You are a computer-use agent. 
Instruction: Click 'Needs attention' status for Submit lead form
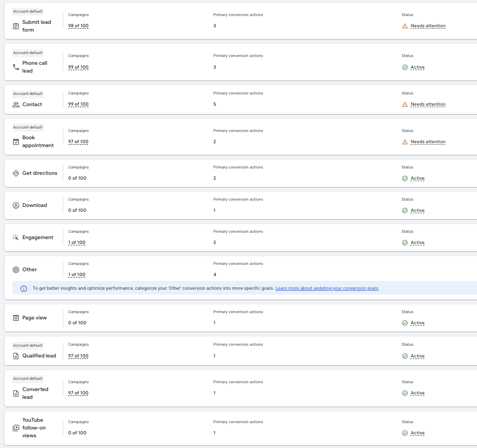tap(428, 26)
